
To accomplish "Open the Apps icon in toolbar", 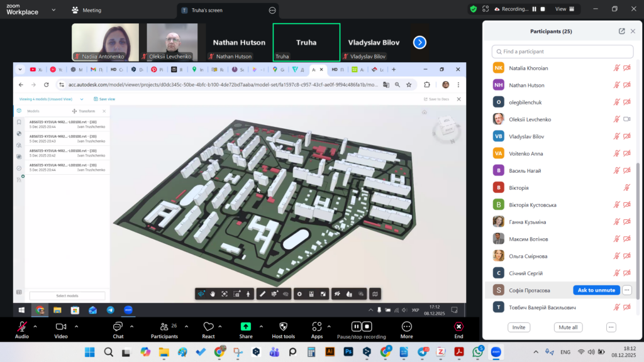I will (317, 326).
